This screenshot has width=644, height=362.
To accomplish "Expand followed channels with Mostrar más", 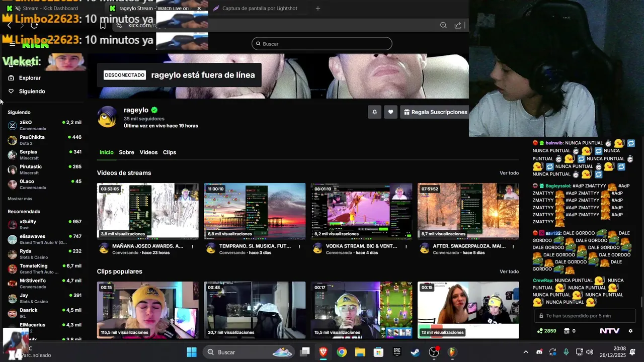I will (20, 199).
